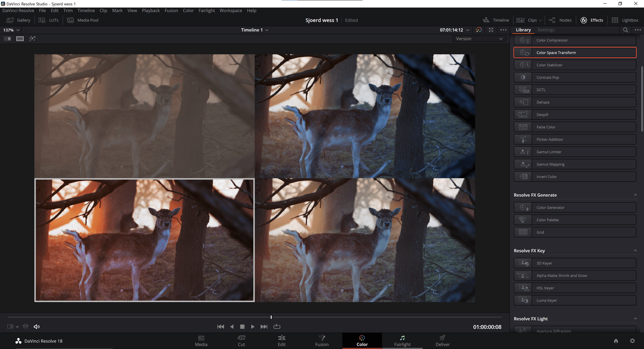Open the Playback menu
Screen dimensions: 644x349
point(151,10)
